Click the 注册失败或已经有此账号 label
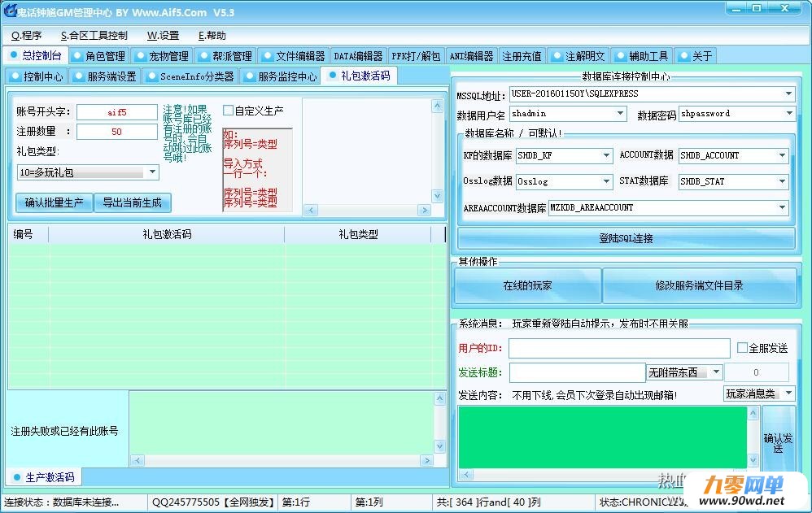Screen dimensions: 812x513 pyautogui.click(x=65, y=431)
